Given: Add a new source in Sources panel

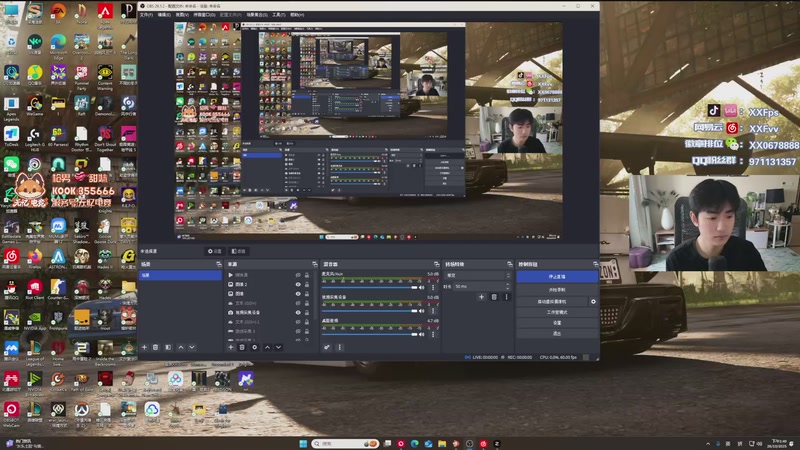Looking at the screenshot, I should point(231,347).
